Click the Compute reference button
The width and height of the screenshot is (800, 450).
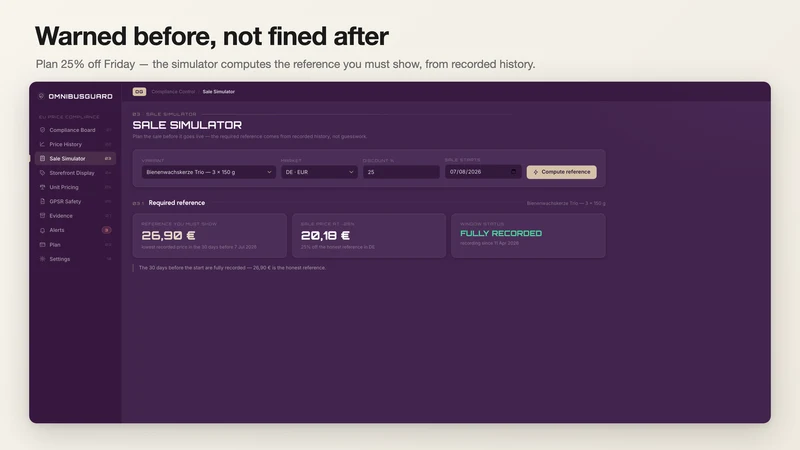(561, 172)
